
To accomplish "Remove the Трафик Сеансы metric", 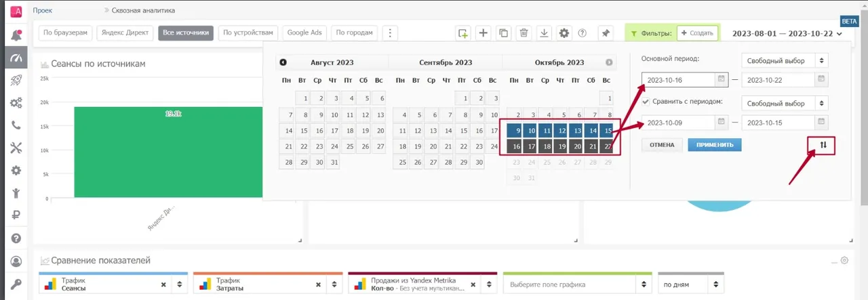I will coord(163,285).
